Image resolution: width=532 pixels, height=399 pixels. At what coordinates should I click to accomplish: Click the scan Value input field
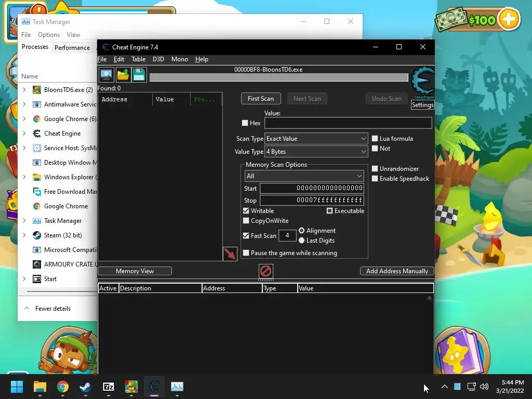[x=348, y=123]
